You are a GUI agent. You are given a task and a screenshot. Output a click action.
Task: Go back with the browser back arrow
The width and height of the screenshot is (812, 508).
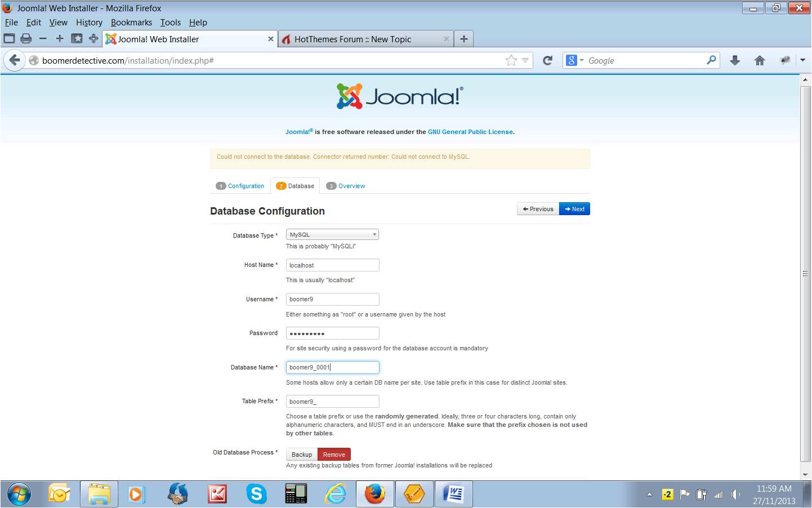[x=15, y=60]
